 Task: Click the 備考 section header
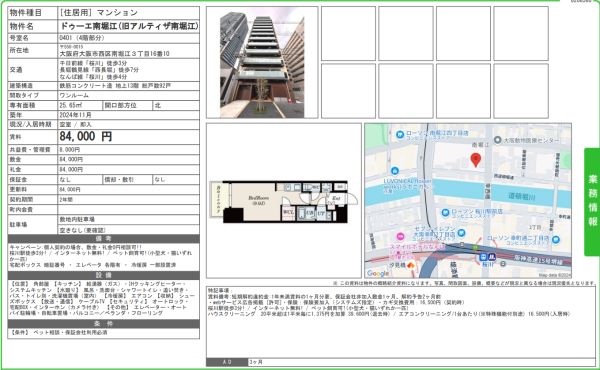[x=104, y=239]
